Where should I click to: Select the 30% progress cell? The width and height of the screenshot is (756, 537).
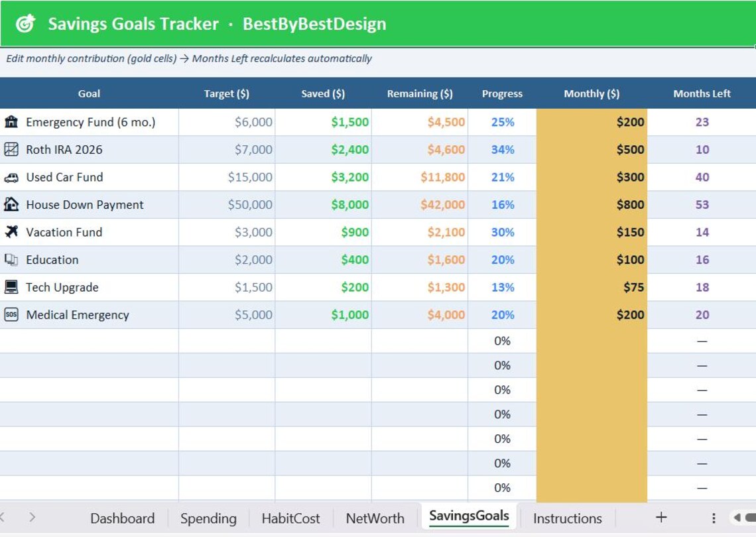point(502,232)
